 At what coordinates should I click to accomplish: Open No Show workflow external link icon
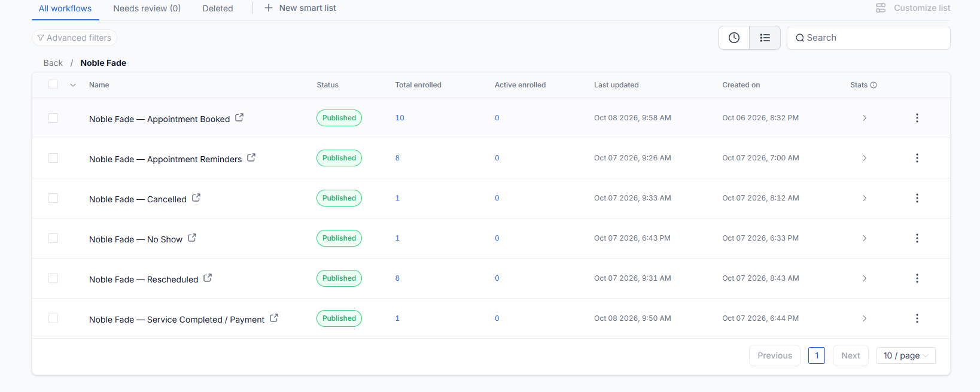click(192, 238)
